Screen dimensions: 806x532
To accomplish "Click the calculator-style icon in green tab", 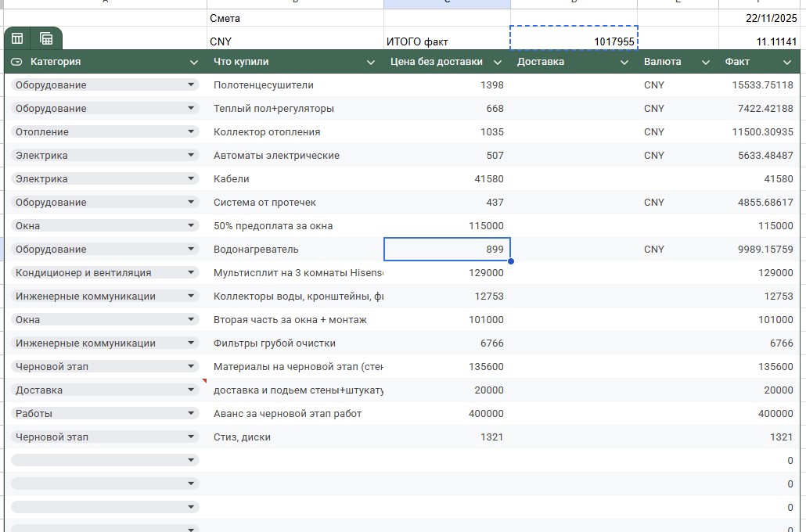I will [46, 38].
